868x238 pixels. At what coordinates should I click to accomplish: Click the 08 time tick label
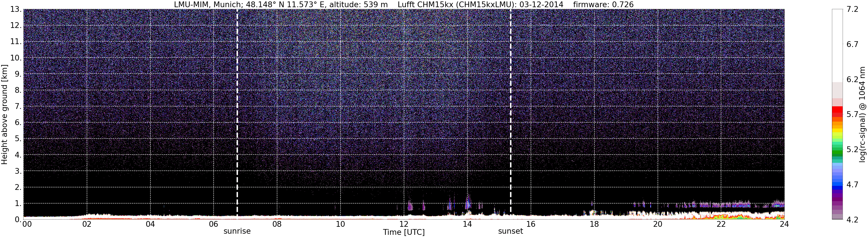point(277,224)
